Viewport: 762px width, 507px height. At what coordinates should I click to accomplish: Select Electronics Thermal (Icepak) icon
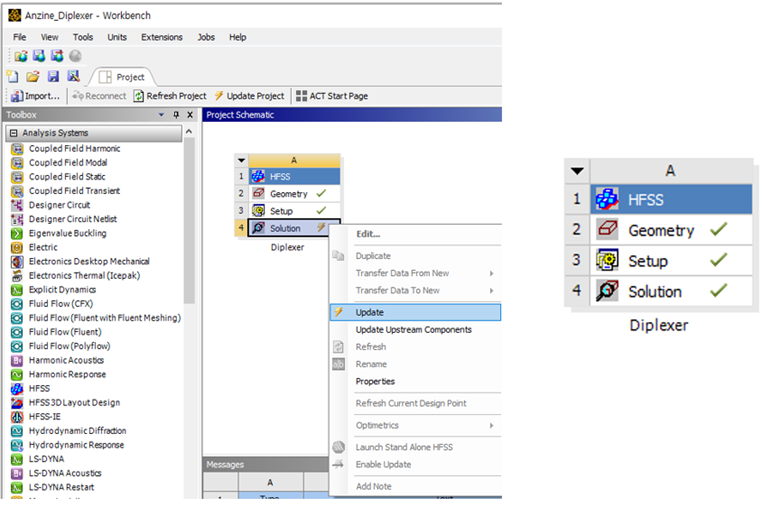(x=17, y=276)
